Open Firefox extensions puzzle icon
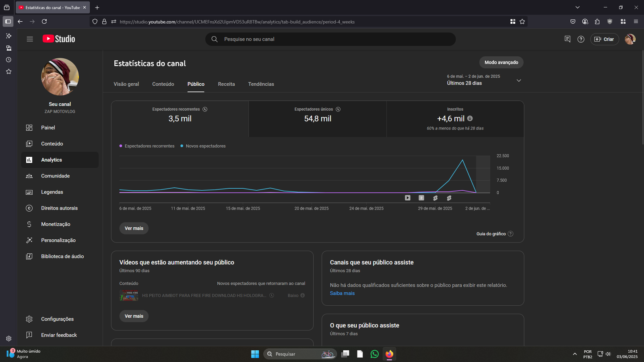 (597, 22)
